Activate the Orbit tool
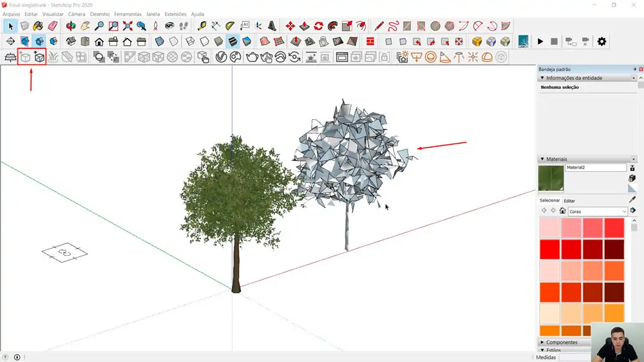The height and width of the screenshot is (362, 644). (x=71, y=26)
